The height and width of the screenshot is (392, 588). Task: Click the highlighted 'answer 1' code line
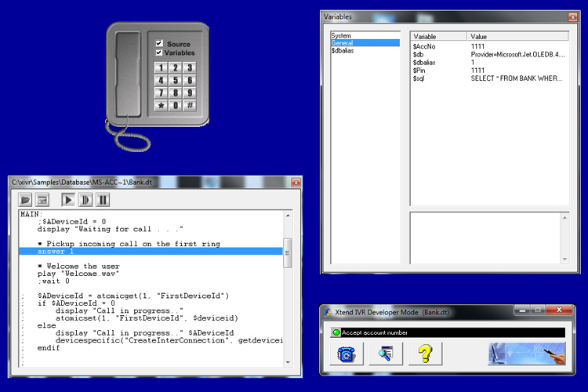(x=151, y=252)
